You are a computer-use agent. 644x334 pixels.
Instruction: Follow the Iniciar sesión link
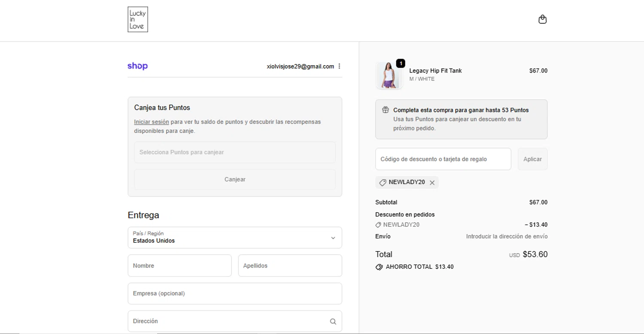tap(152, 122)
